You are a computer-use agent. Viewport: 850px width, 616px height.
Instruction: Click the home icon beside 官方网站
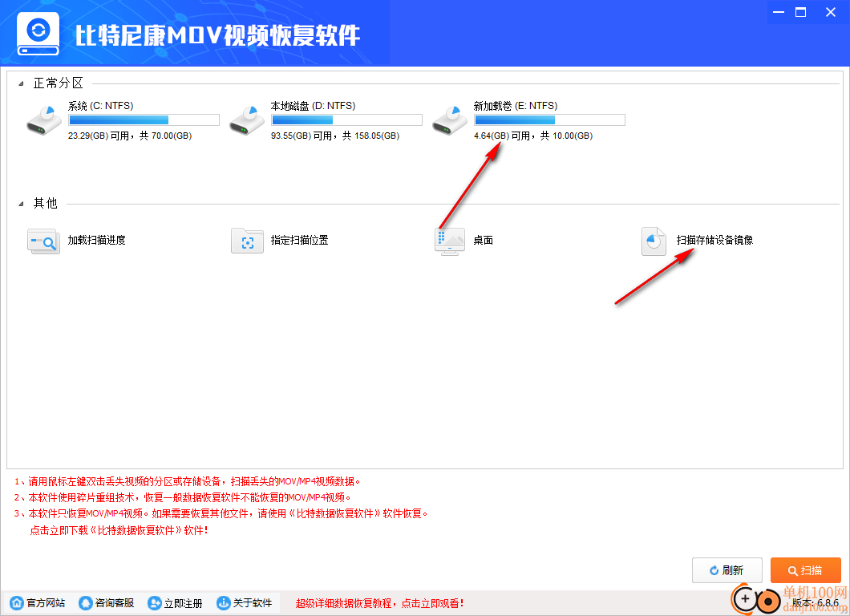[x=17, y=603]
